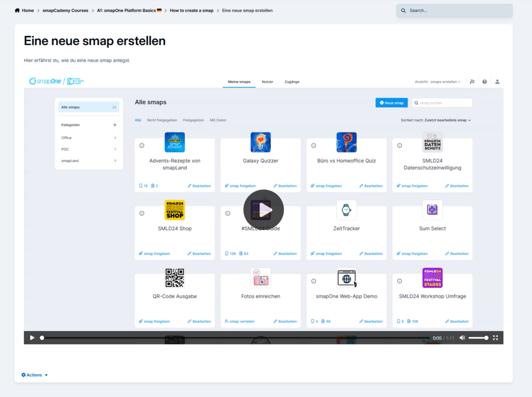The height and width of the screenshot is (397, 532).
Task: Open smapCademy Courses breadcrumb
Action: point(65,11)
